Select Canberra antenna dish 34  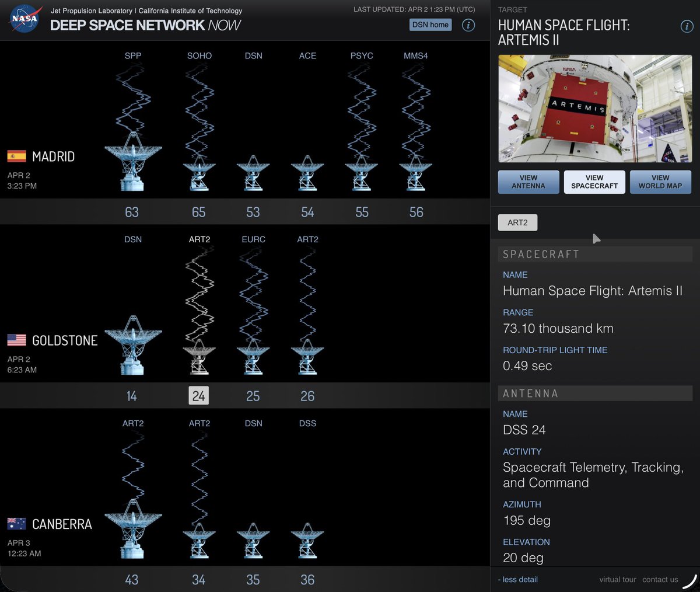199,541
